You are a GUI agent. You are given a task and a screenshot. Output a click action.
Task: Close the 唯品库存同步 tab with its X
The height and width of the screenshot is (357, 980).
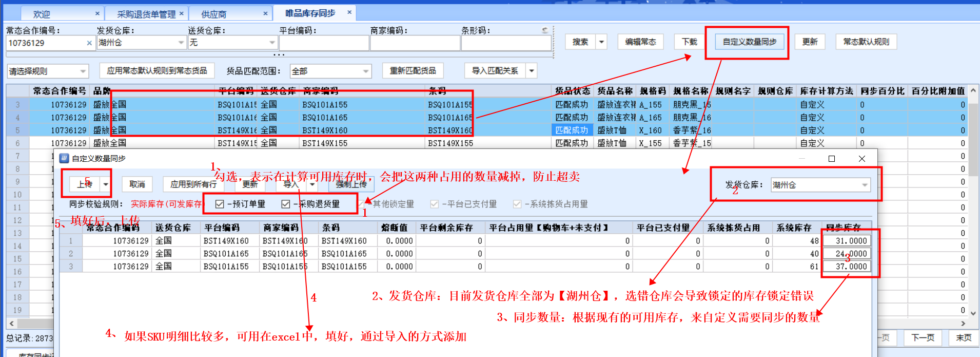pyautogui.click(x=349, y=12)
